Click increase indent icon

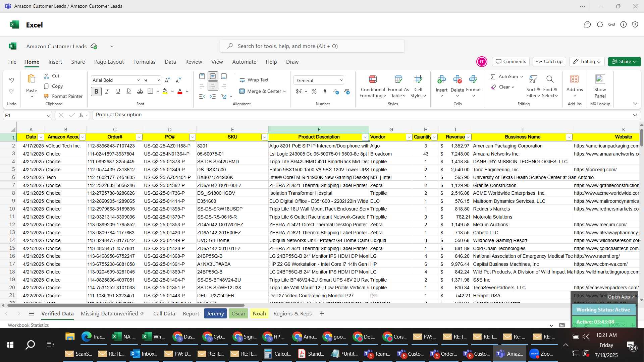click(213, 97)
